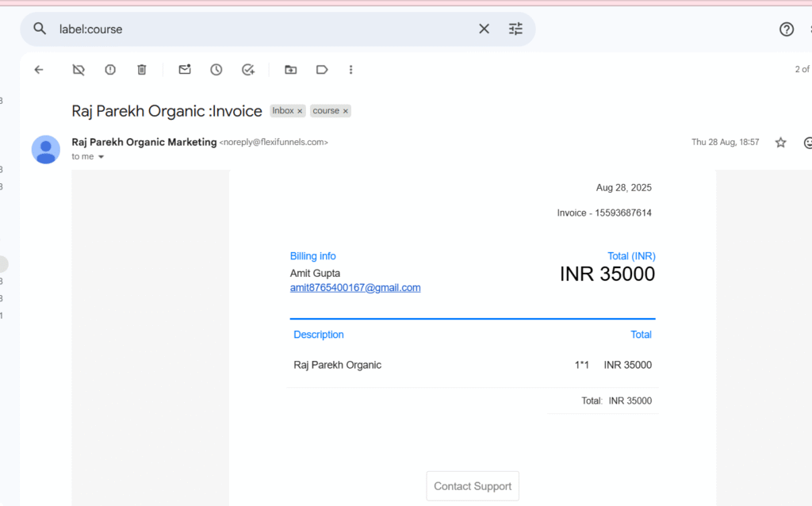Remove the Inbox label chip
The image size is (812, 506).
click(300, 111)
